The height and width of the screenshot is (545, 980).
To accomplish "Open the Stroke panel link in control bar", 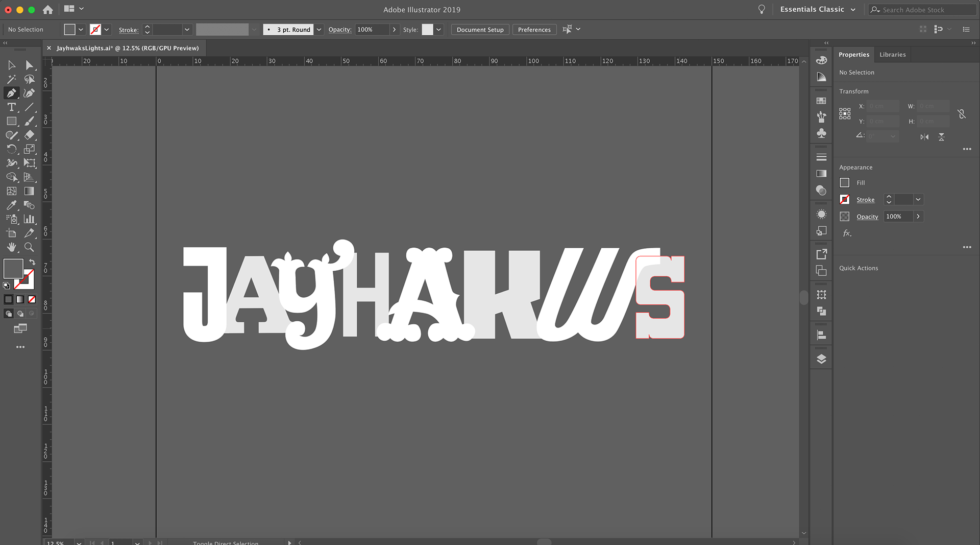I will [129, 30].
